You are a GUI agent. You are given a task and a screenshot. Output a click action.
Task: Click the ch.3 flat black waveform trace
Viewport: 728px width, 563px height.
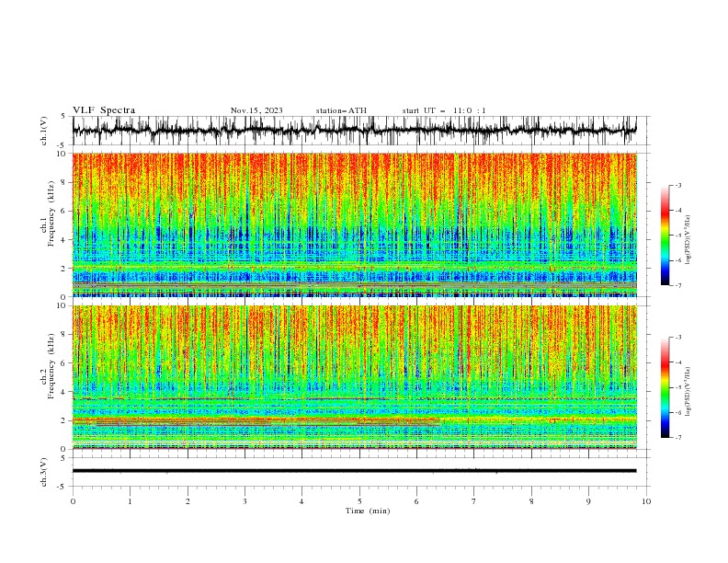pyautogui.click(x=354, y=471)
